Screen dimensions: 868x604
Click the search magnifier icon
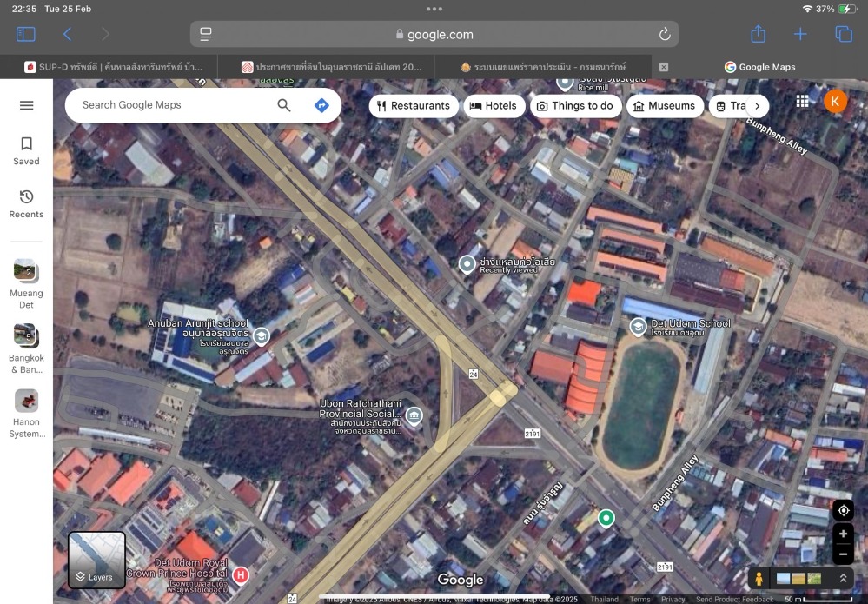284,105
